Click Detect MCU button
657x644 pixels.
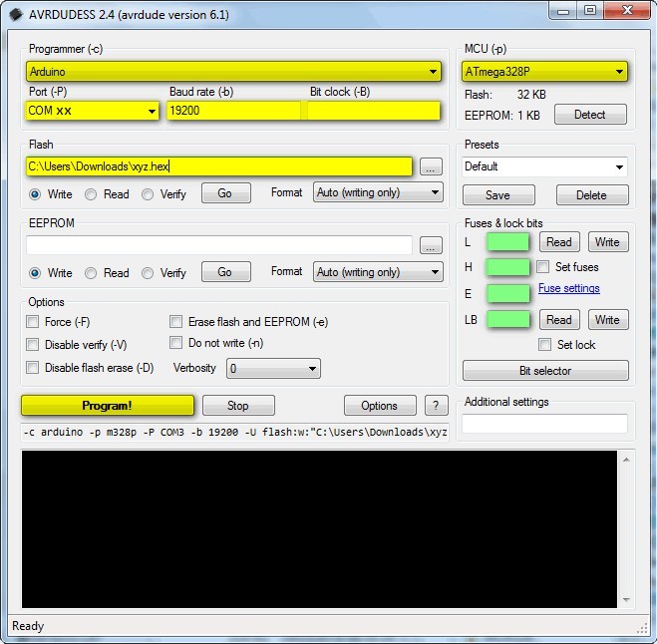590,115
